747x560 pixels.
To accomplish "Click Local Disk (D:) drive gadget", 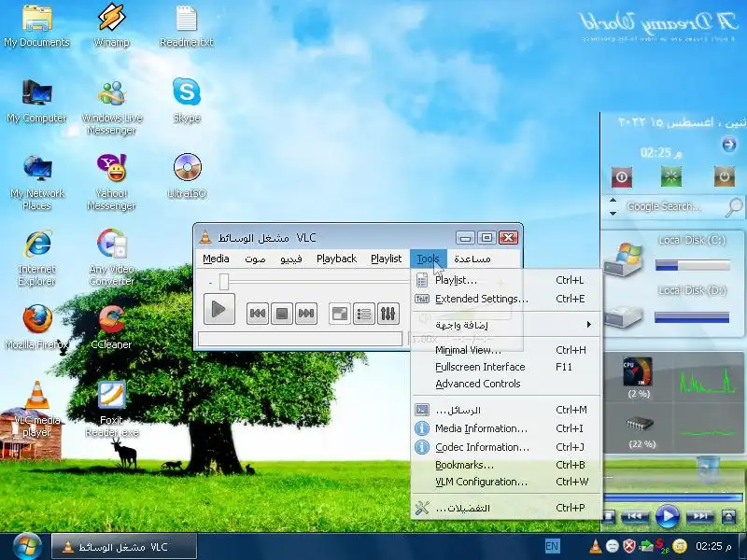I will [x=667, y=307].
